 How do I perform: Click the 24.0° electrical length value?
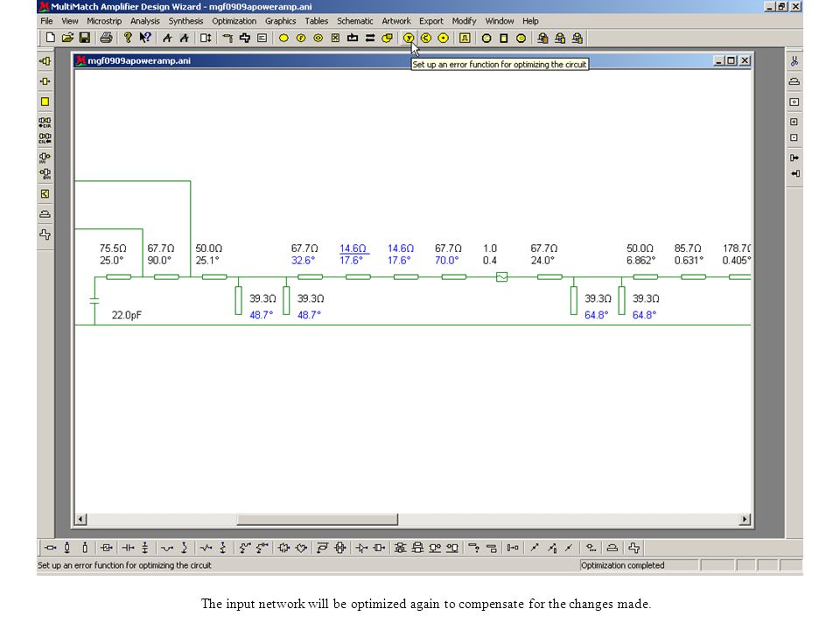pyautogui.click(x=542, y=261)
